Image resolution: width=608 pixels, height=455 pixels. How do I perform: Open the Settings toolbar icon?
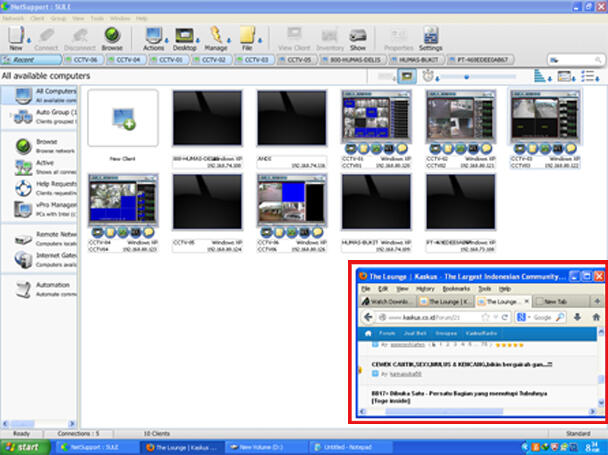tap(430, 38)
